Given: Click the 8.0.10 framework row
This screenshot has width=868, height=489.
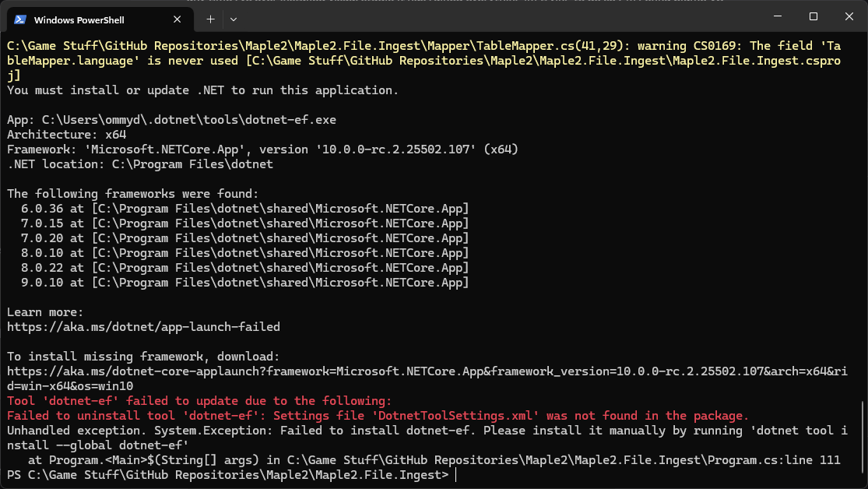Looking at the screenshot, I should [x=244, y=252].
